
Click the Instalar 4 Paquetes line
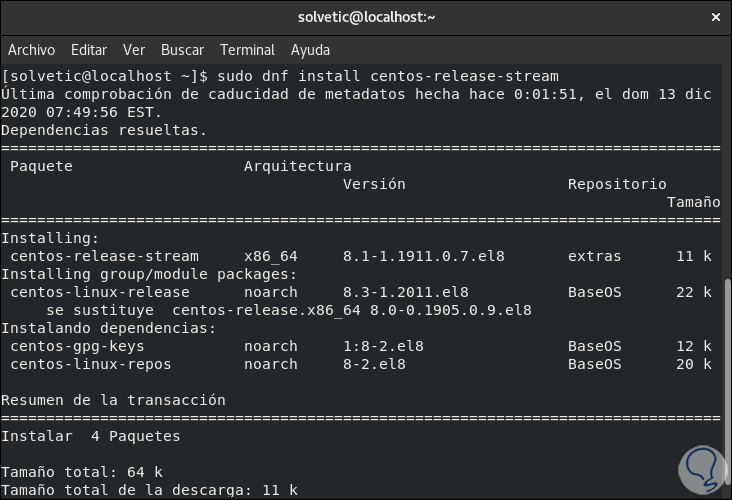pos(90,436)
